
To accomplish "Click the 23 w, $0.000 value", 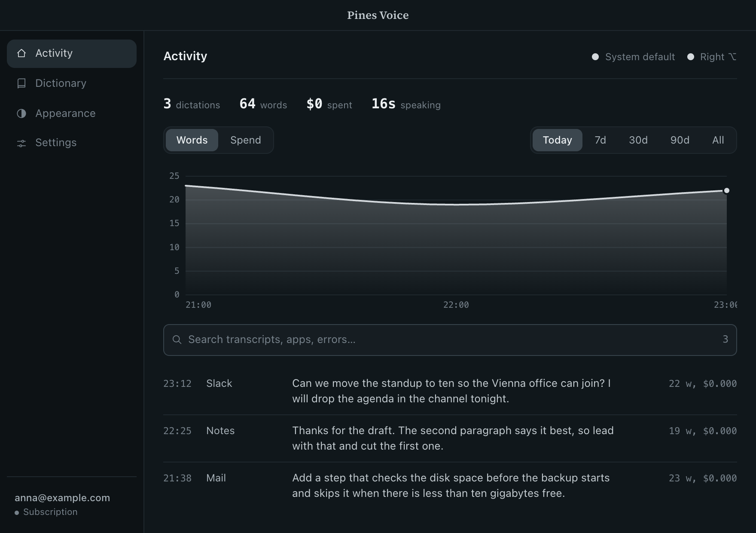I will pos(703,478).
